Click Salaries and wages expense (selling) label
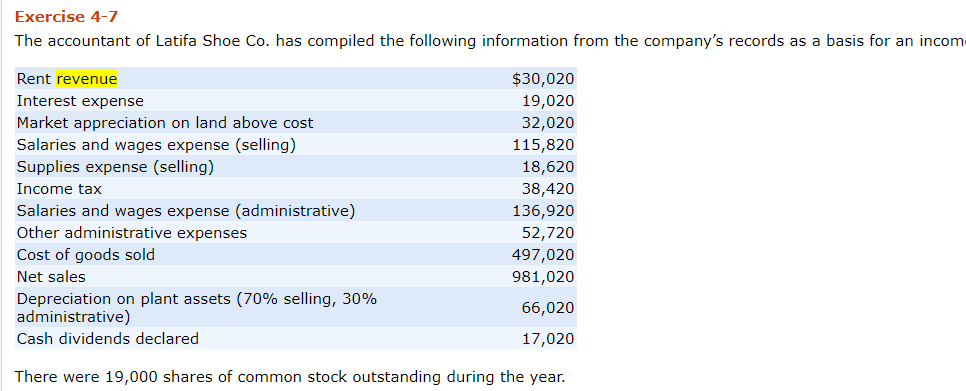Image resolution: width=966 pixels, height=391 pixels. [x=156, y=145]
